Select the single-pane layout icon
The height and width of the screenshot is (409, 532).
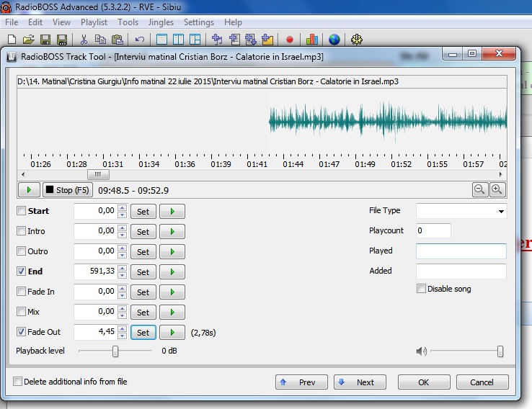[x=161, y=40]
